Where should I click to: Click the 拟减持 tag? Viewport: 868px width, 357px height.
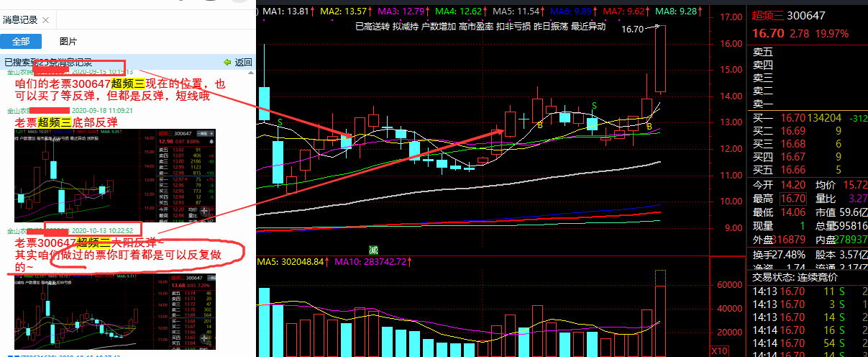405,27
